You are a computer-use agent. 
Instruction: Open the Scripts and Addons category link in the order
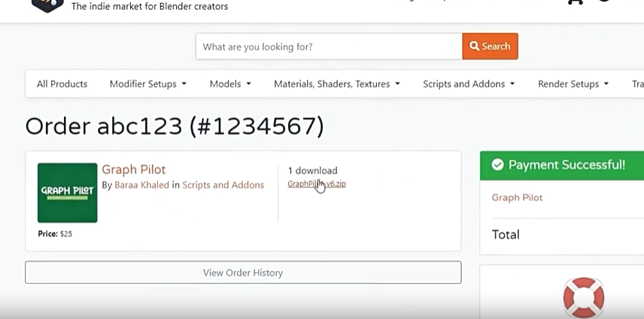coord(223,185)
